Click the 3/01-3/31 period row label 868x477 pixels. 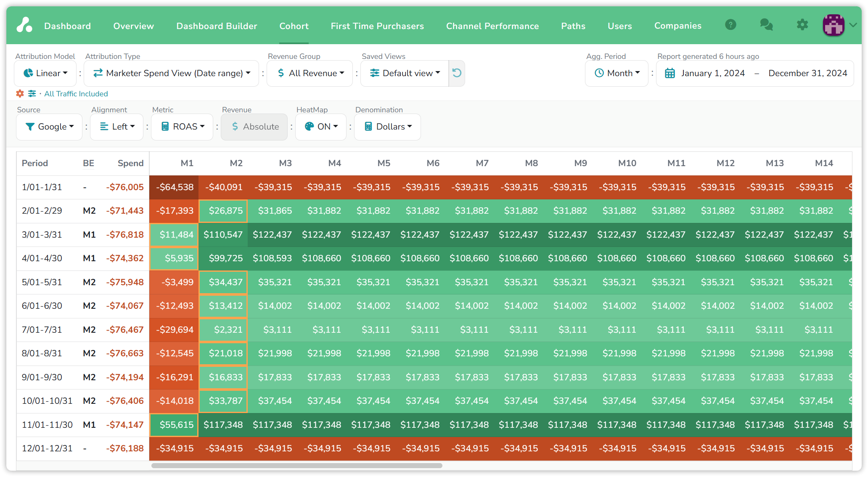click(42, 235)
